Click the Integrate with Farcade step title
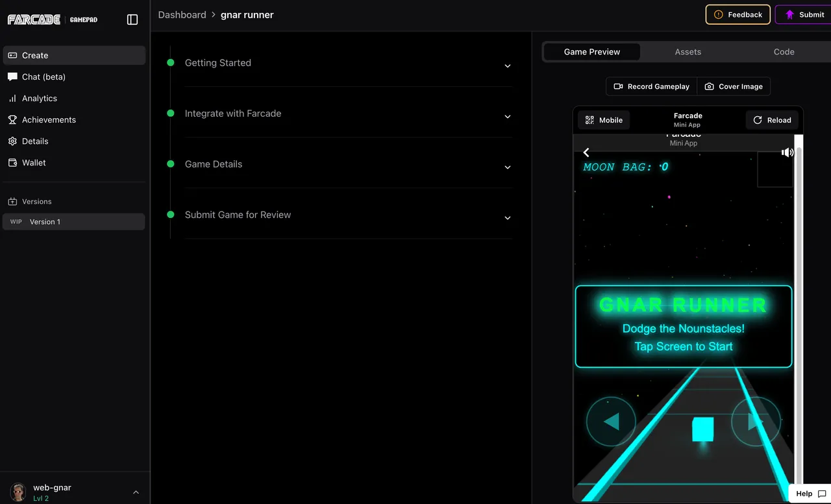 [x=233, y=114]
